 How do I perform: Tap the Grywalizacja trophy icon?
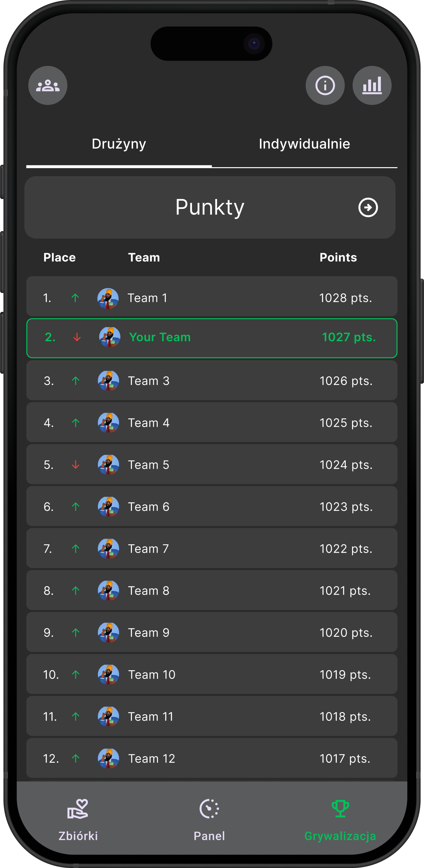340,808
